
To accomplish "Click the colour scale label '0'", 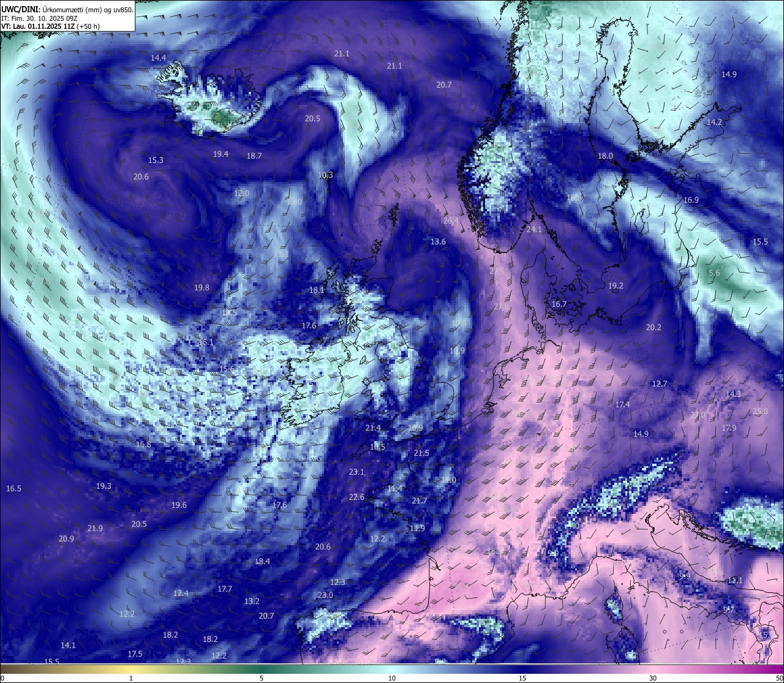I will tap(2, 678).
